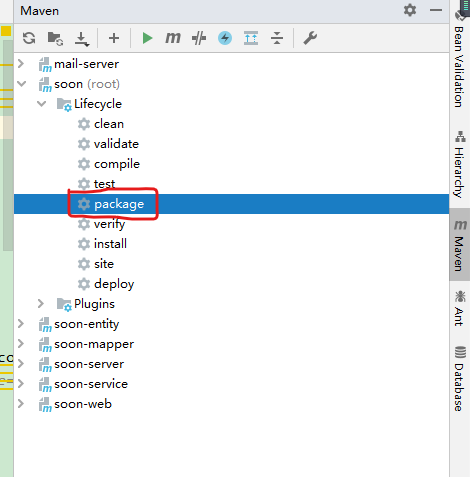Click the Maven module icon of mail-server
This screenshot has height=477, width=470.
45,64
